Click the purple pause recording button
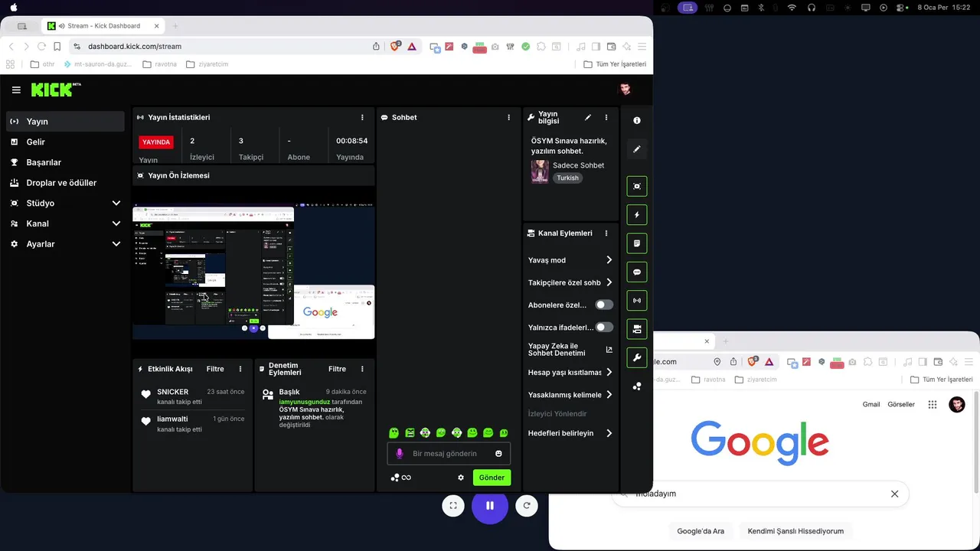The height and width of the screenshot is (551, 980). [x=490, y=505]
